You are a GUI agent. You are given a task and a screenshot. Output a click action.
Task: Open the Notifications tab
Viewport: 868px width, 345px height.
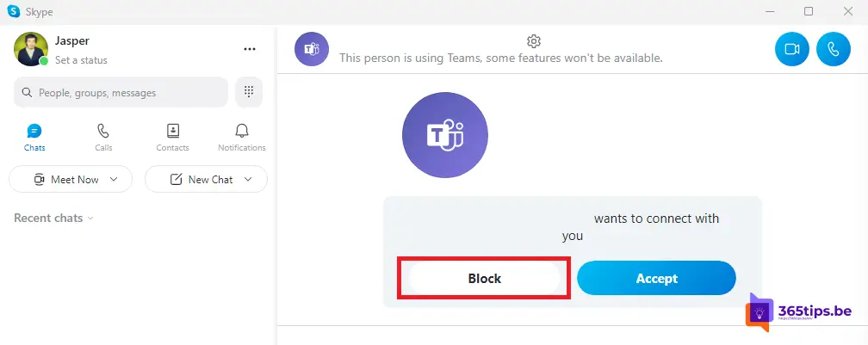pyautogui.click(x=241, y=138)
